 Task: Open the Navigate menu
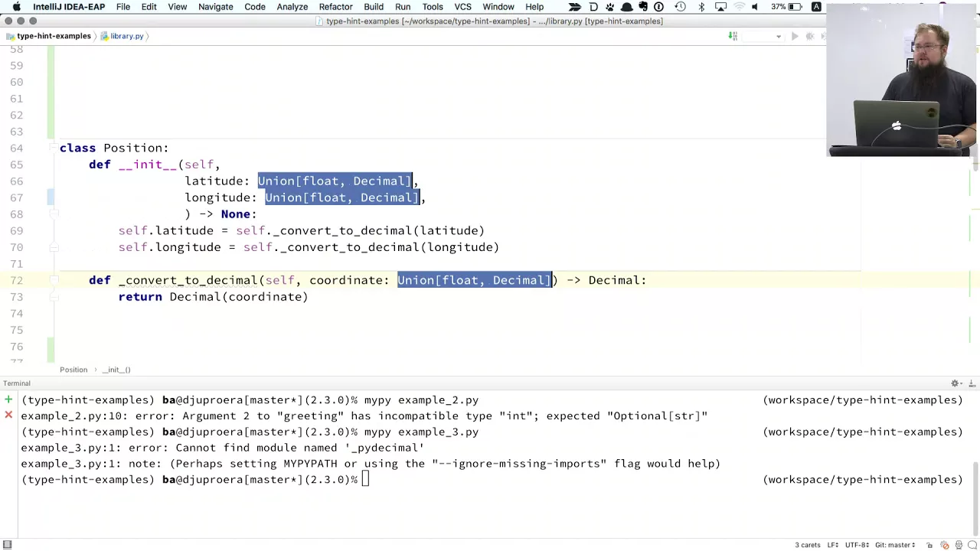point(215,7)
